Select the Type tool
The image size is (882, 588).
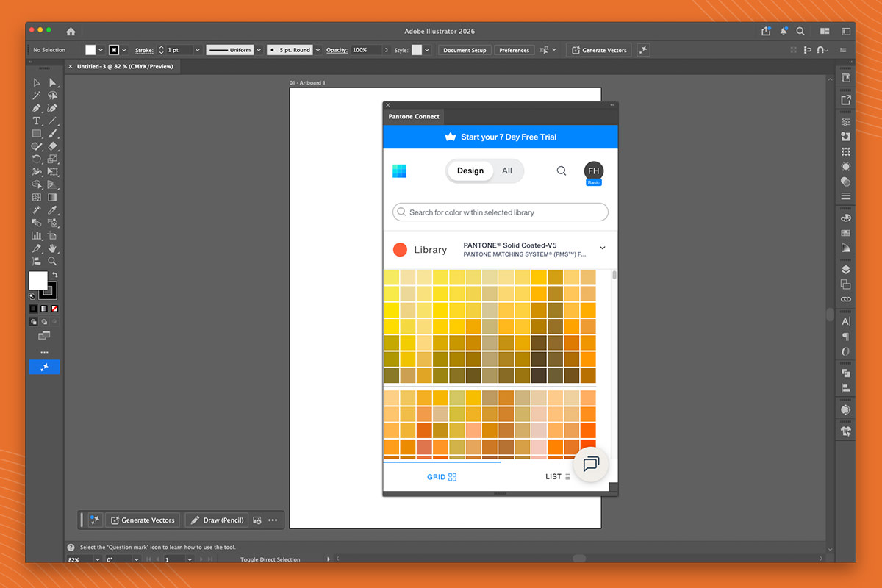pos(36,121)
